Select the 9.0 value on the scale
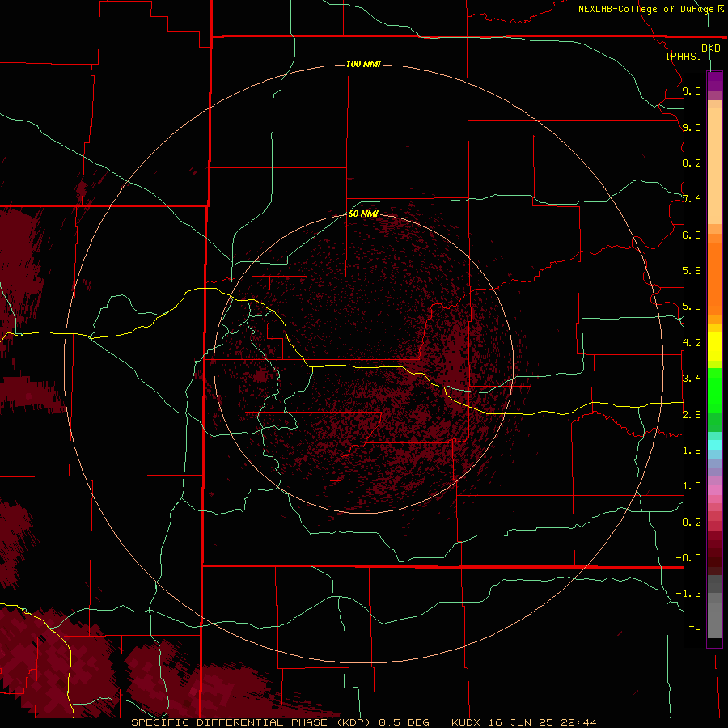This screenshot has height=728, width=728. click(x=692, y=127)
